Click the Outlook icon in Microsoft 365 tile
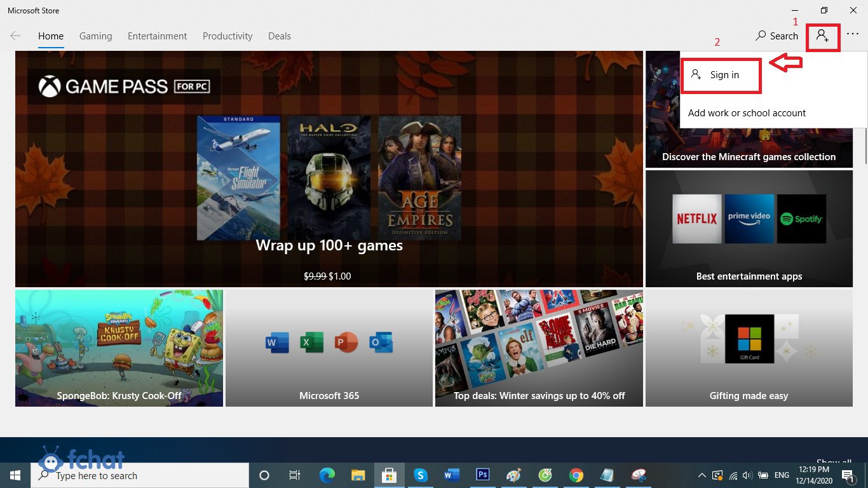Screen dimensions: 868x488 tap(381, 343)
